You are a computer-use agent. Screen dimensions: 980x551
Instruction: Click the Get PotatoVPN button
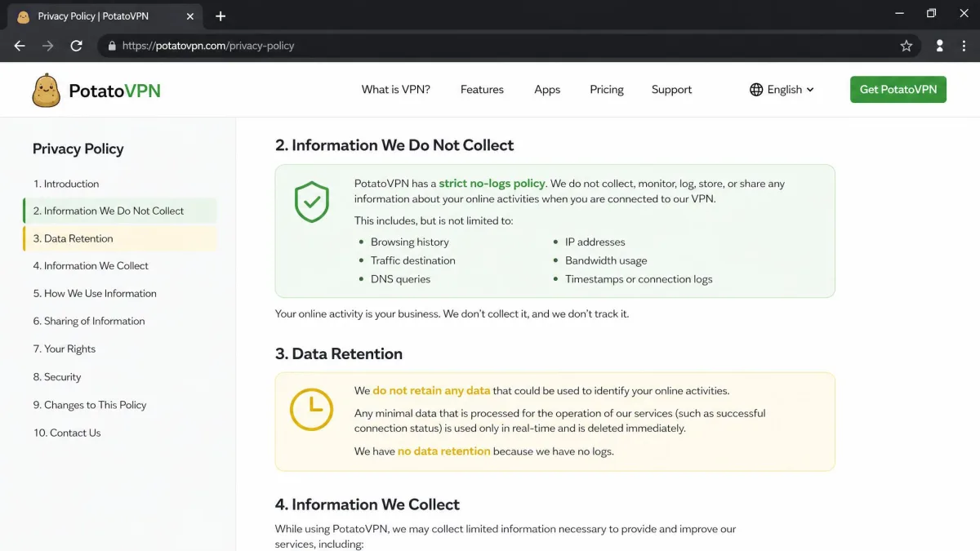point(898,90)
